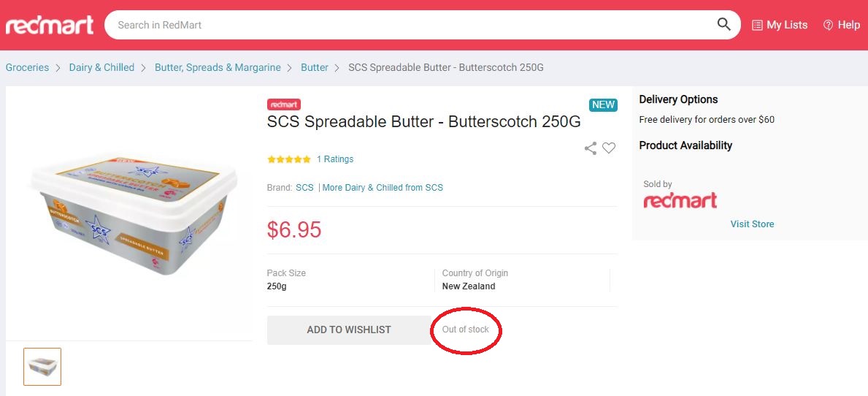Go to Dairy & Chilled breadcrumb
Screen dimensions: 868x396
coord(101,67)
